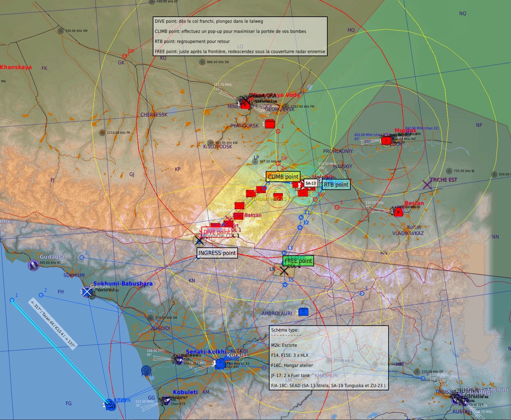This screenshot has height=420, width=511.
Task: Click the FREE point label
Action: (x=298, y=261)
